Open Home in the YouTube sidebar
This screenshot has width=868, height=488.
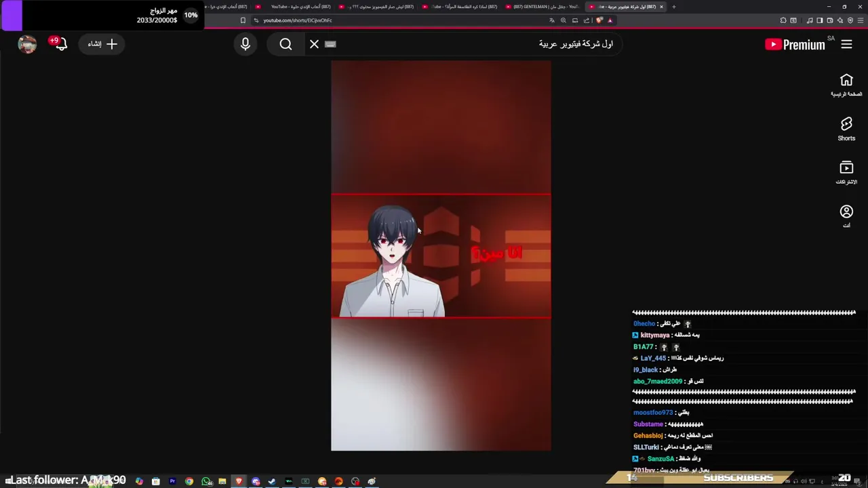pyautogui.click(x=846, y=85)
